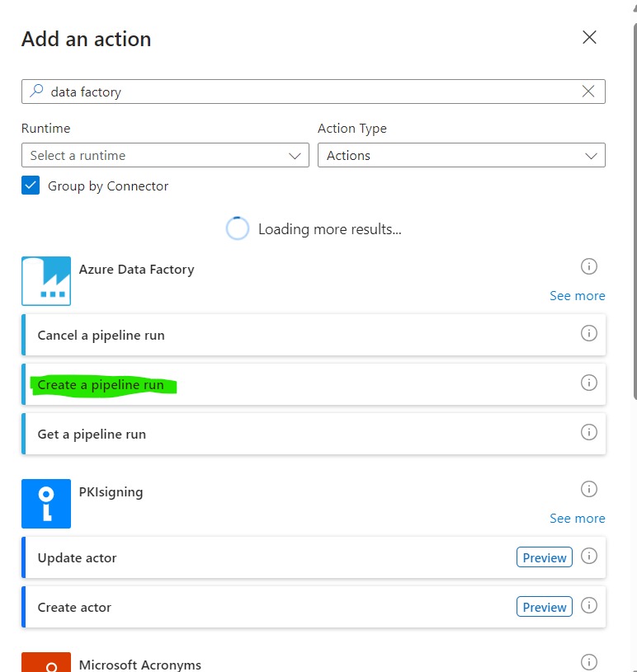Show info for Cancel a pipeline run
Image resolution: width=637 pixels, height=672 pixels.
(589, 333)
